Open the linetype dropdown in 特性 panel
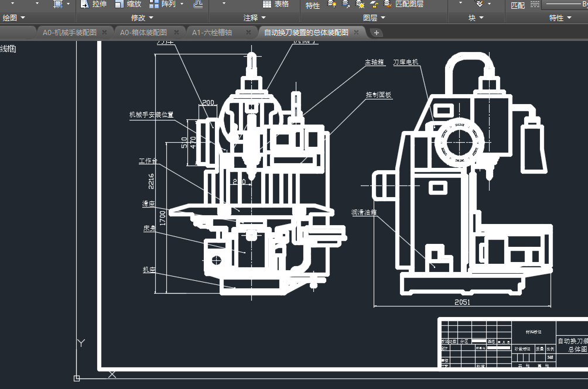Screen dimensions: 588x389 tap(562, 5)
